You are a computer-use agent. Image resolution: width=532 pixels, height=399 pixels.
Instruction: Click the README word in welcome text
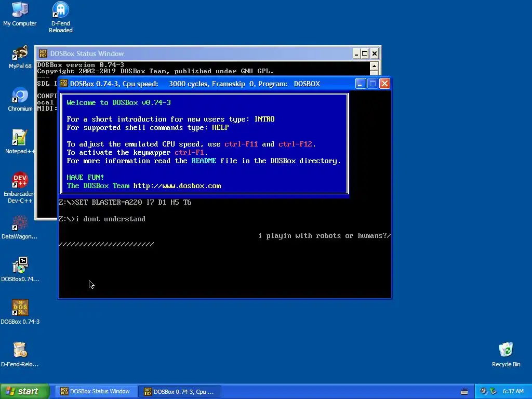coord(204,161)
